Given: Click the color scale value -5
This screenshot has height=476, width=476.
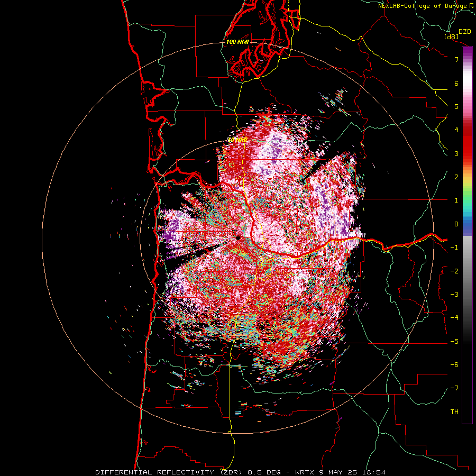Looking at the screenshot, I should 454,342.
